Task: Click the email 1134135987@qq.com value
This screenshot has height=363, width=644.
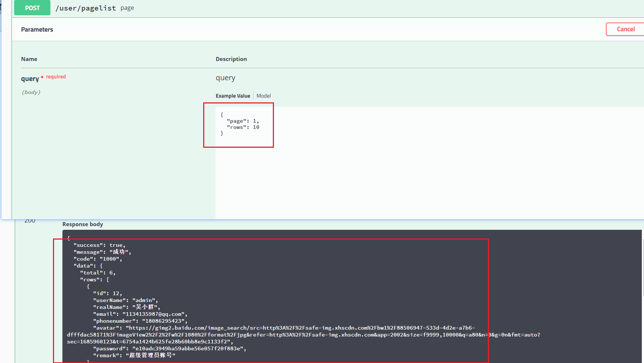Action: point(153,314)
